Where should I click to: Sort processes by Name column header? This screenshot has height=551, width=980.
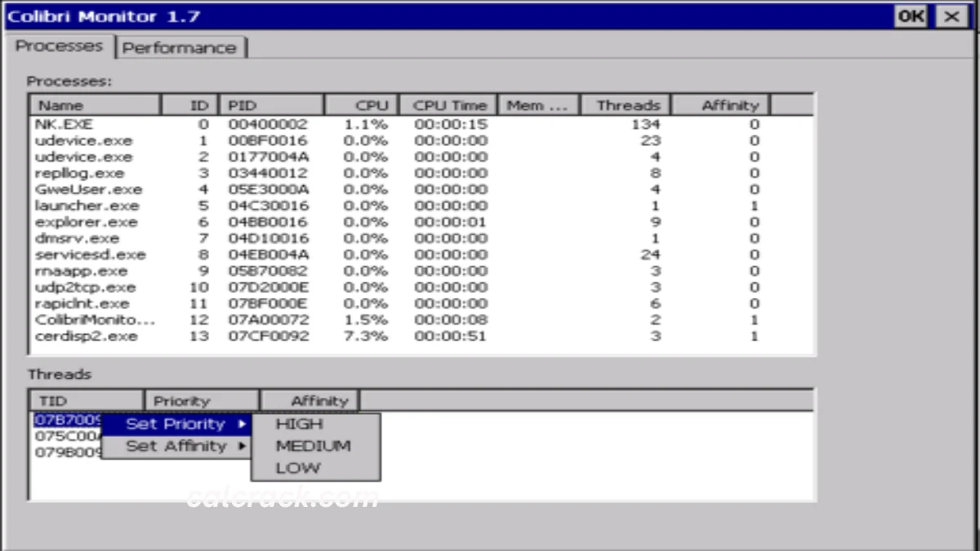pyautogui.click(x=95, y=105)
